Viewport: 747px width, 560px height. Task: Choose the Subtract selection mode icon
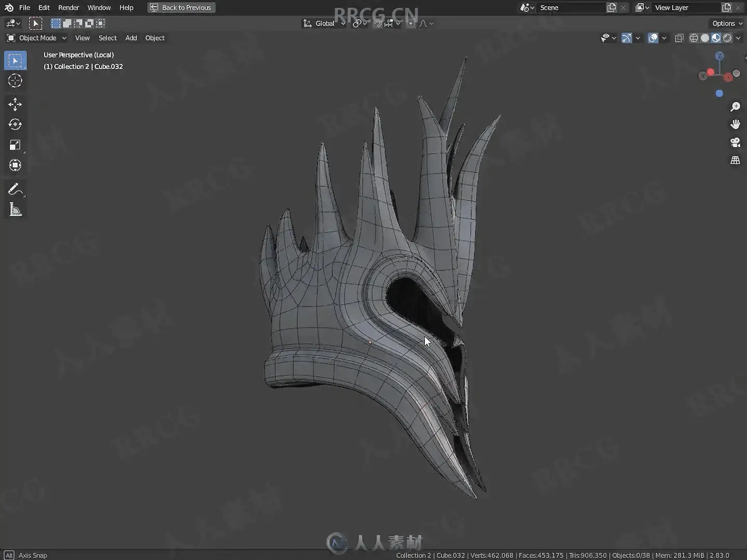[x=78, y=23]
